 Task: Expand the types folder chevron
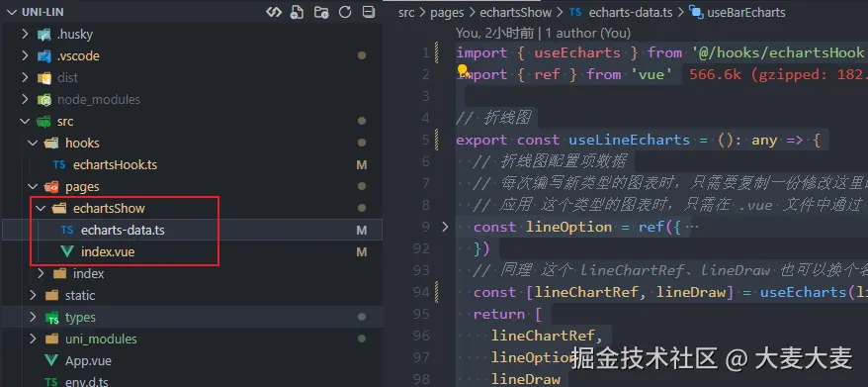point(33,317)
